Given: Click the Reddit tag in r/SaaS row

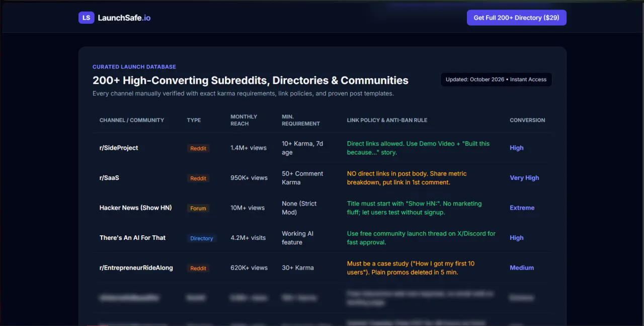Looking at the screenshot, I should pos(198,178).
